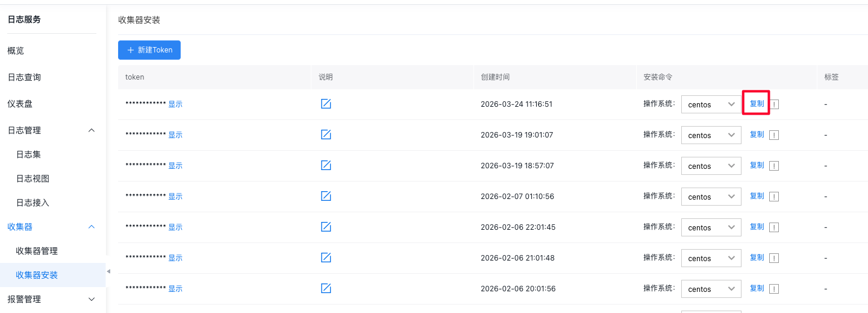
Task: Click edit description icon for 2026-03-24 11:16:51 token
Action: point(326,104)
